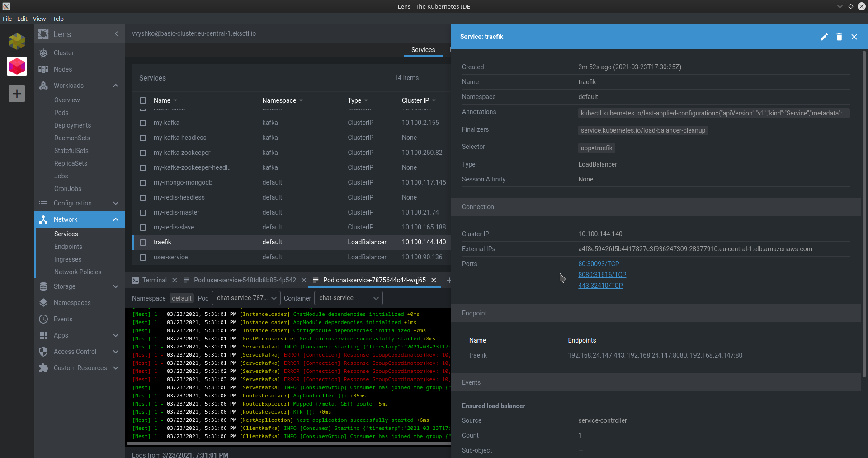The height and width of the screenshot is (458, 868).
Task: Click the log panel horizontal scrollbar
Action: 288,444
